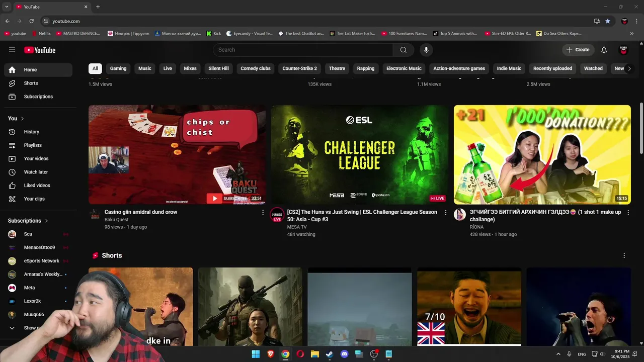Open the chips or chist video thumbnail
Image resolution: width=644 pixels, height=362 pixels.
click(177, 154)
